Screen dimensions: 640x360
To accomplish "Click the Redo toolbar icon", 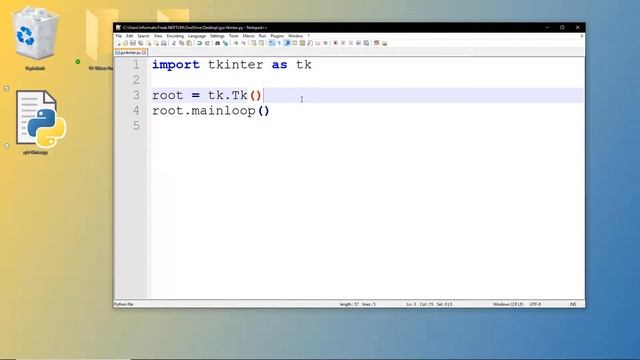I will pos(207,43).
